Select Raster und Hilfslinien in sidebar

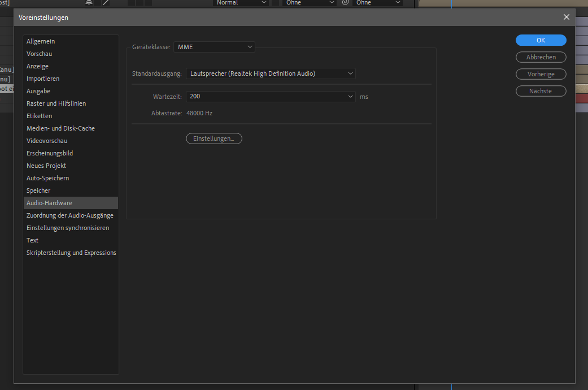click(71, 103)
